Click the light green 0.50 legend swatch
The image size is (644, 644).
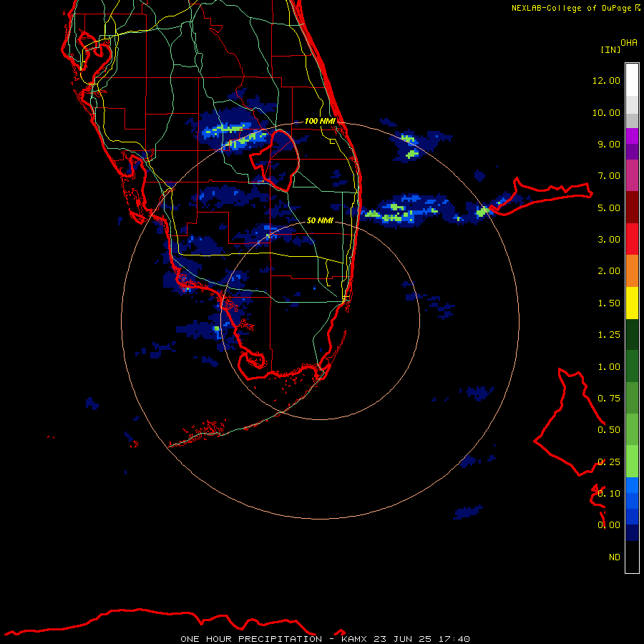[x=632, y=429]
